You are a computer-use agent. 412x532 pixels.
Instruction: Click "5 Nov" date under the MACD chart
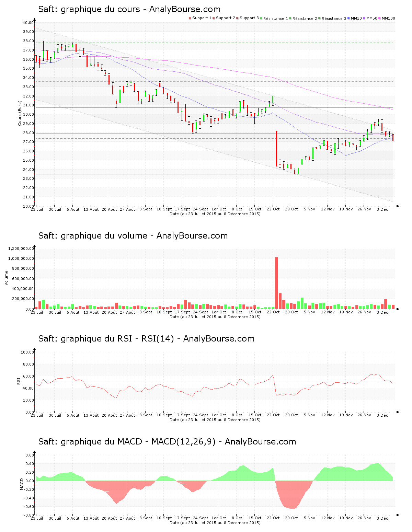point(309,518)
